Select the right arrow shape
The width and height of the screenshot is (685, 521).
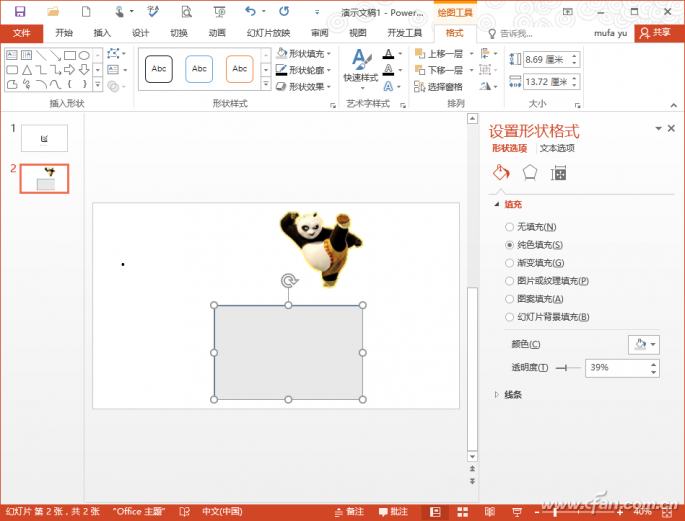(69, 70)
